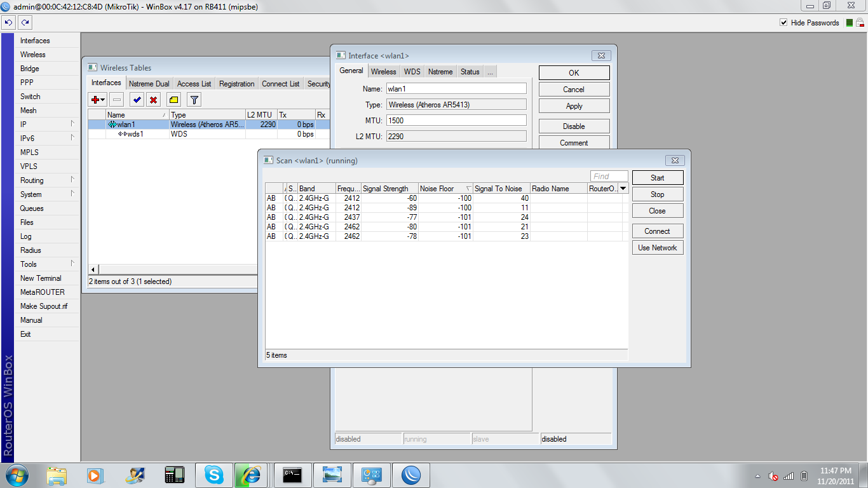The width and height of the screenshot is (868, 488).
Task: Click the wlan1 interface icon in table
Action: (x=112, y=125)
